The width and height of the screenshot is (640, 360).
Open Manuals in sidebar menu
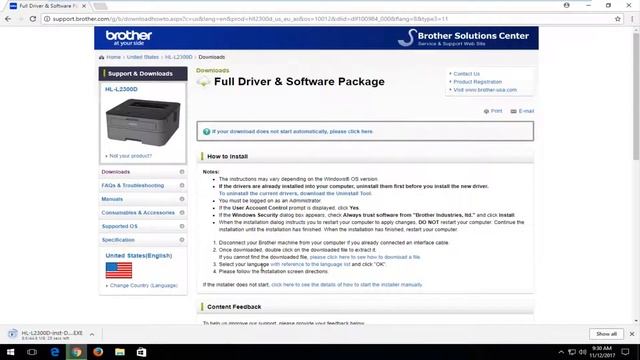click(x=112, y=199)
